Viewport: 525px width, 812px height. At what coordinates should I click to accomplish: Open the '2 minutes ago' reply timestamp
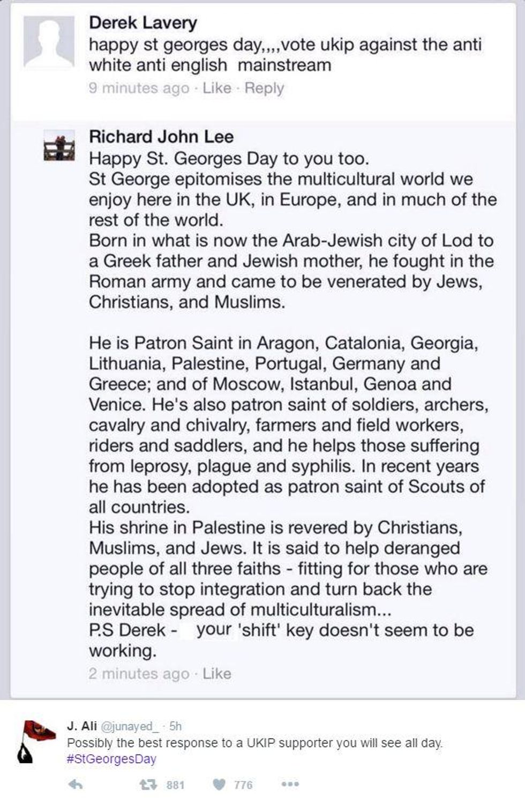139,673
